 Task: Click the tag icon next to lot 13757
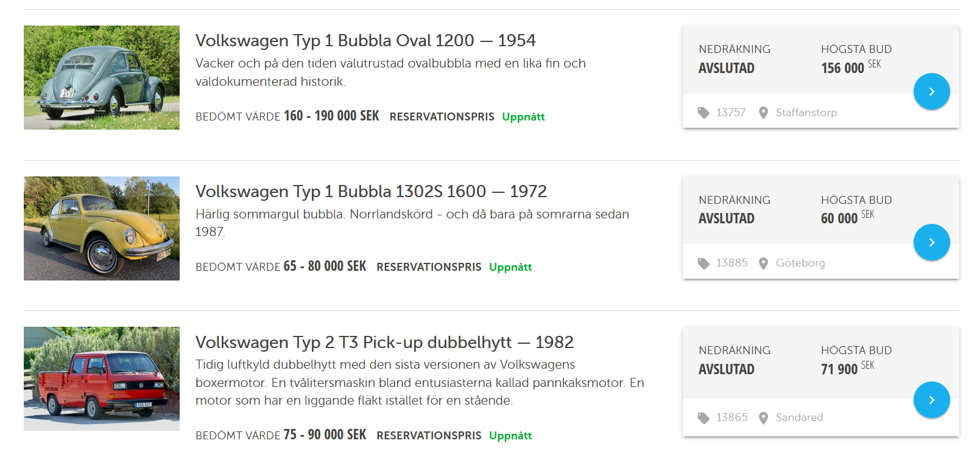(704, 112)
